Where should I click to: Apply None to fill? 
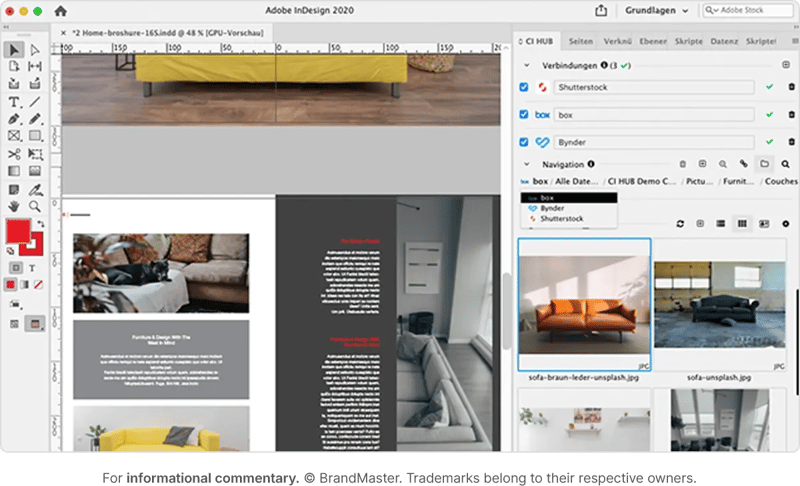coord(38,285)
